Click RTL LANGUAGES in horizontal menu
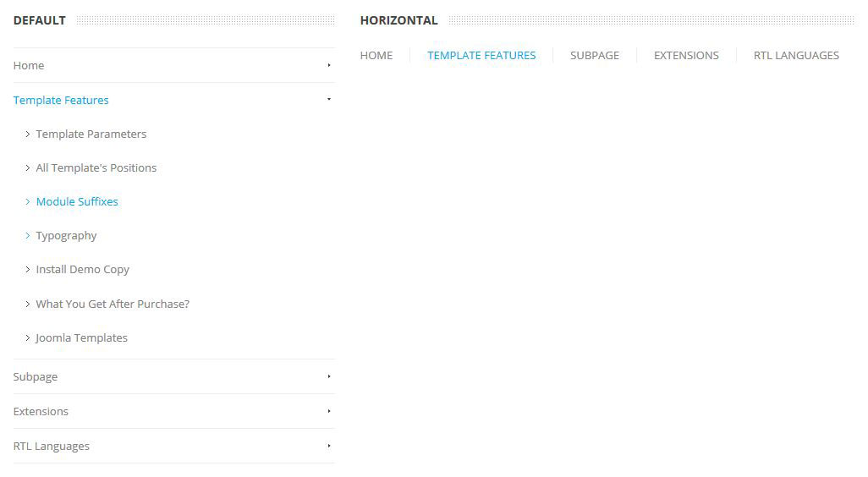Viewport: 868px width, 477px height. pos(796,55)
